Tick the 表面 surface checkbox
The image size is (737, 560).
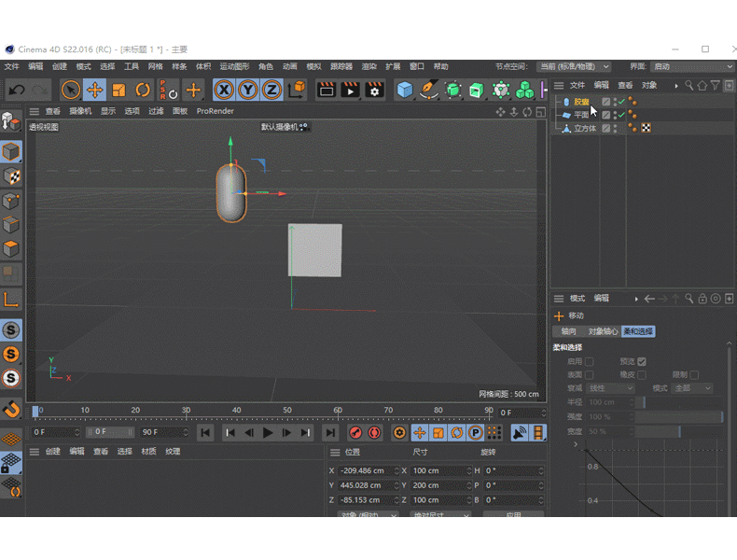(x=589, y=375)
